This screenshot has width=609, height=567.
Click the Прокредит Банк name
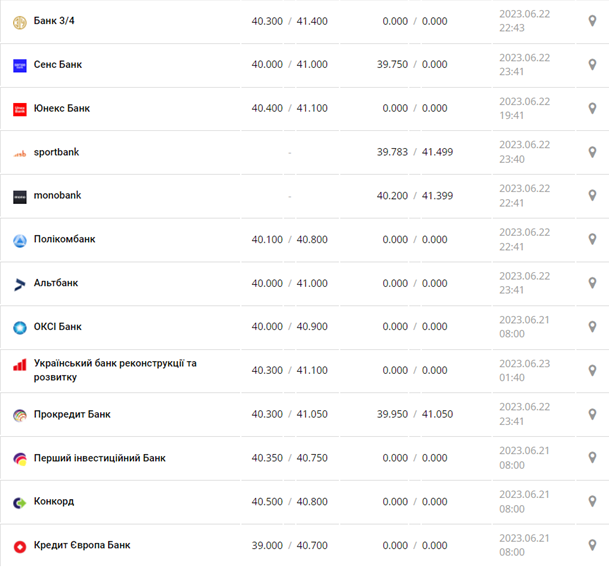[x=72, y=414]
